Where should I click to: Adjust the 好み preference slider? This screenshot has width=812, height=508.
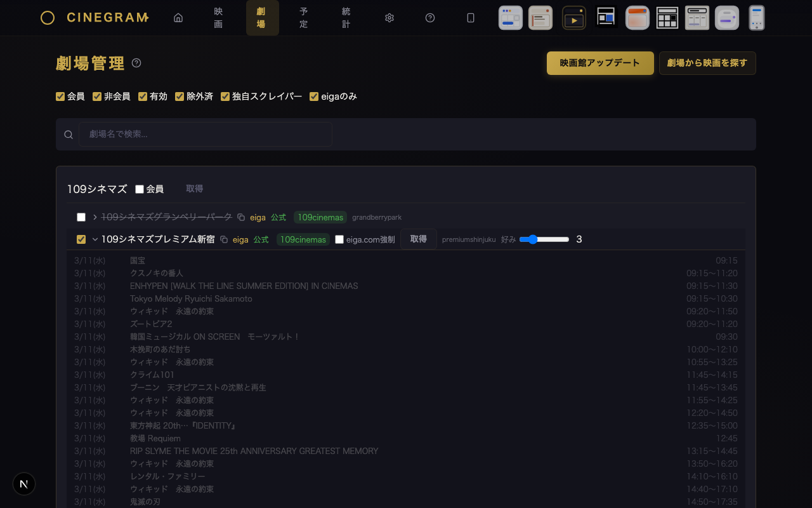[532, 239]
